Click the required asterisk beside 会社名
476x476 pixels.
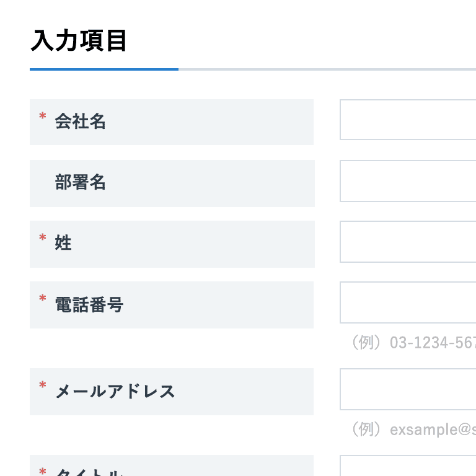(x=43, y=117)
